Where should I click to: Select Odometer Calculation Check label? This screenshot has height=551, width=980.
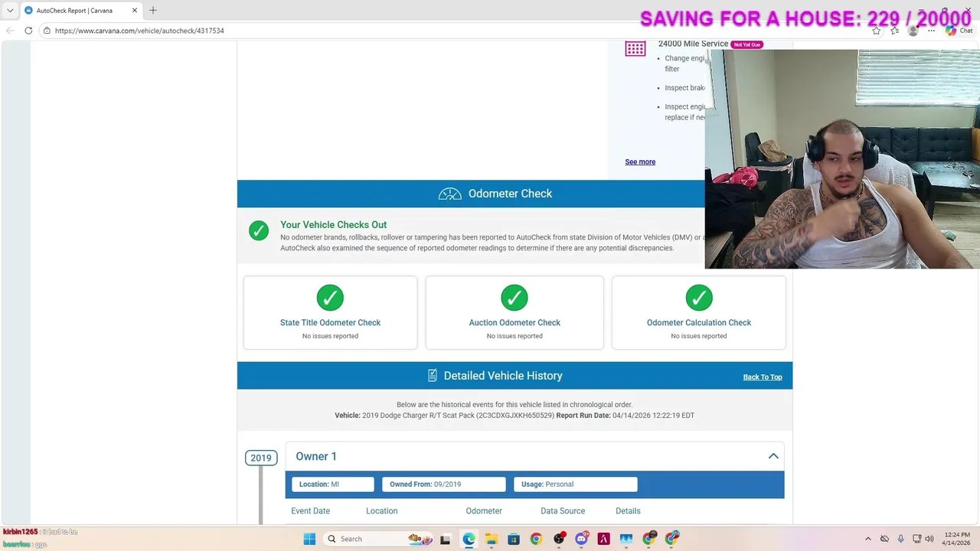pos(699,323)
